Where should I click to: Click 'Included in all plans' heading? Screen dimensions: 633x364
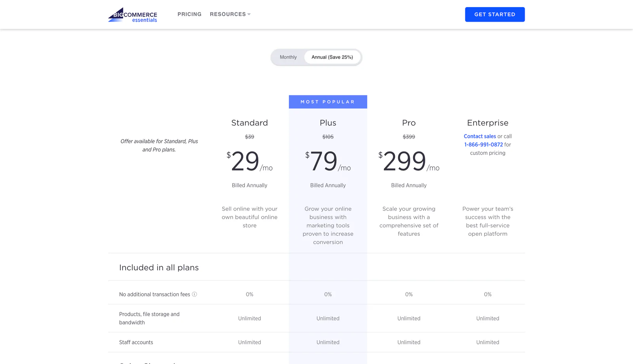[x=159, y=267]
